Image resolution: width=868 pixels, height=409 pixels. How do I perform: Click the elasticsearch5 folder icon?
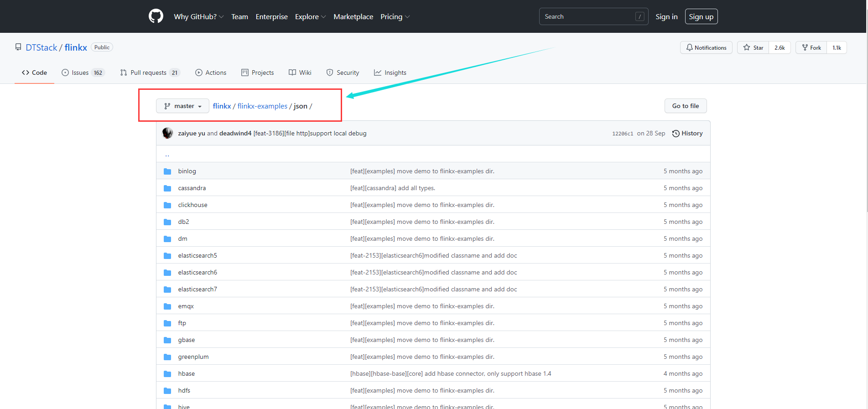[167, 256]
